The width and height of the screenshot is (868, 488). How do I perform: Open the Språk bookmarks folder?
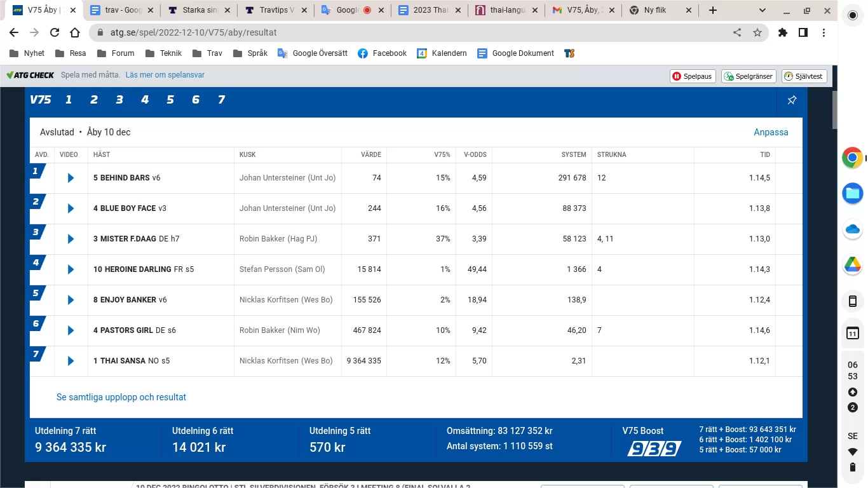tap(250, 53)
